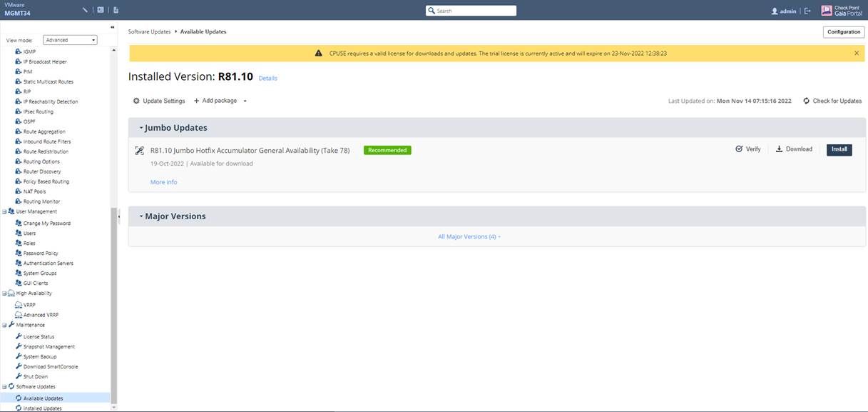
Task: Open the View mode dropdown
Action: (70, 41)
